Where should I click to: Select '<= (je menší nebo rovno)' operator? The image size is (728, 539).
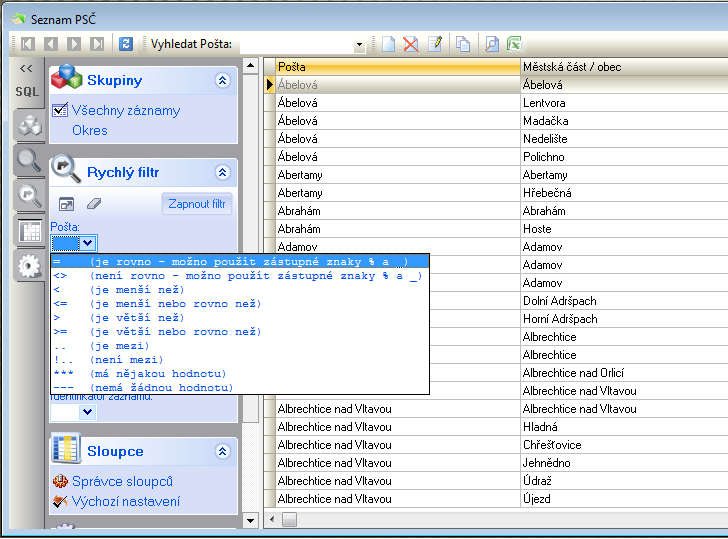(x=240, y=304)
